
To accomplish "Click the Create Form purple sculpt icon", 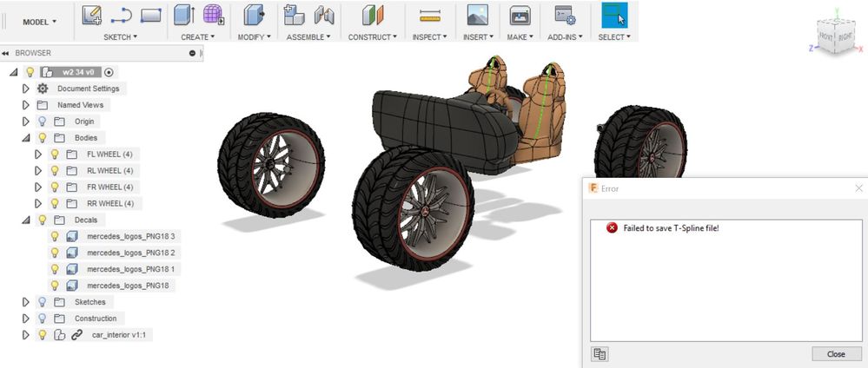I will click(x=213, y=15).
